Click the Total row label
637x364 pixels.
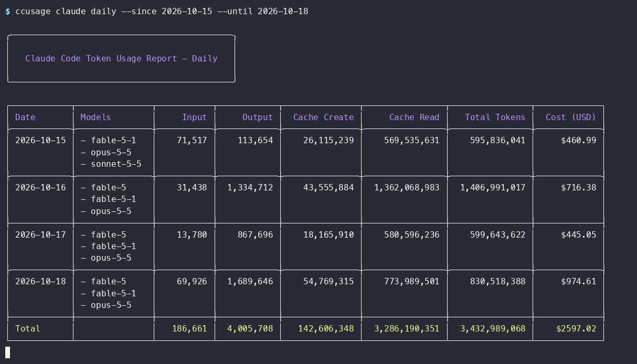click(28, 328)
